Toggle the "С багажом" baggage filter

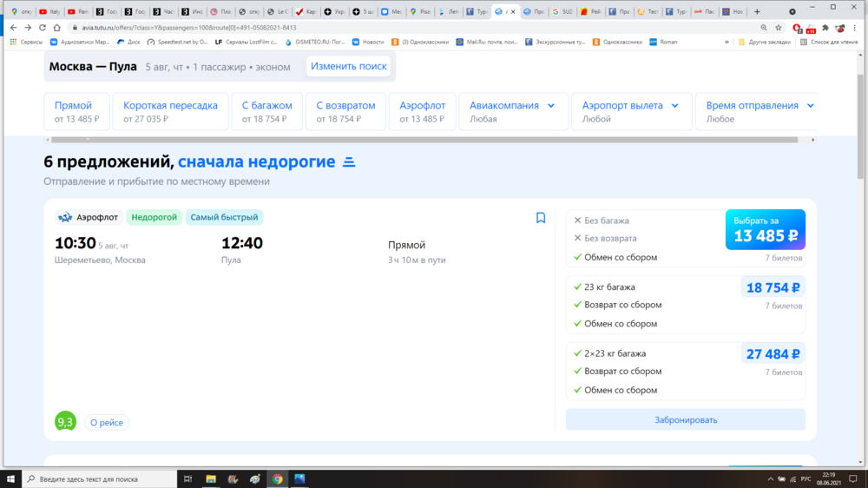pos(266,112)
